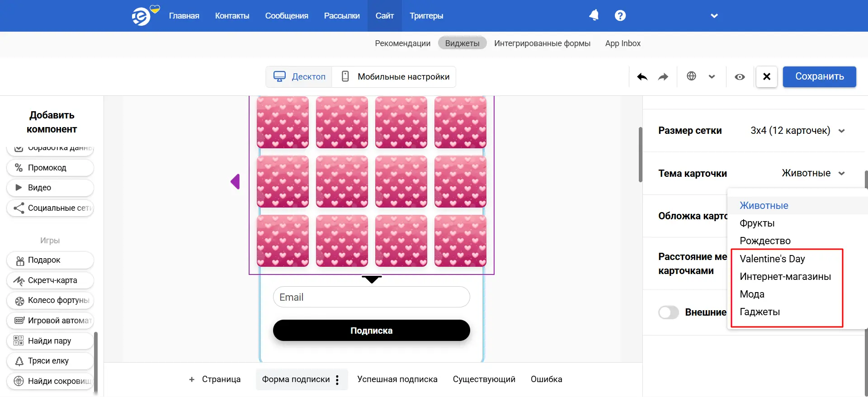Screen dimensions: 868x397
Task: Click the Сохранить button
Action: [x=819, y=77]
